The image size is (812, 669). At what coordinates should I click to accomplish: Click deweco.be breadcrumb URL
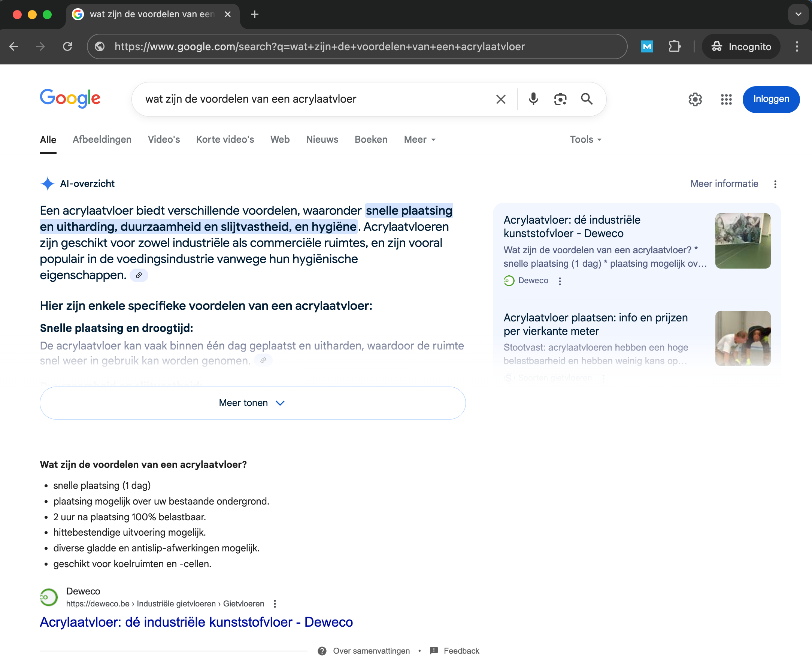point(165,604)
